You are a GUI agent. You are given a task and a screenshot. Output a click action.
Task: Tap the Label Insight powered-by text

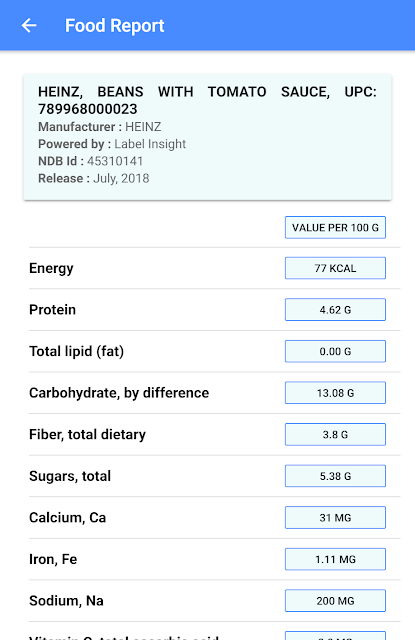[150, 144]
